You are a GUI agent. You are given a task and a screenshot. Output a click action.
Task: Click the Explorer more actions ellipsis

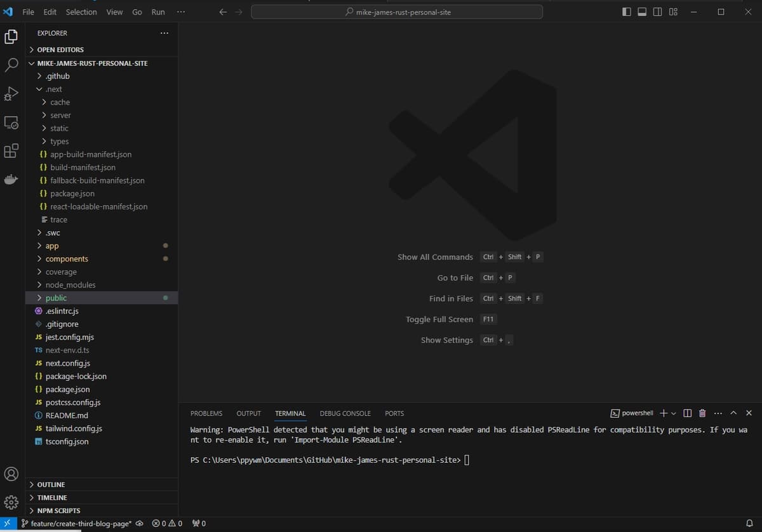[164, 33]
